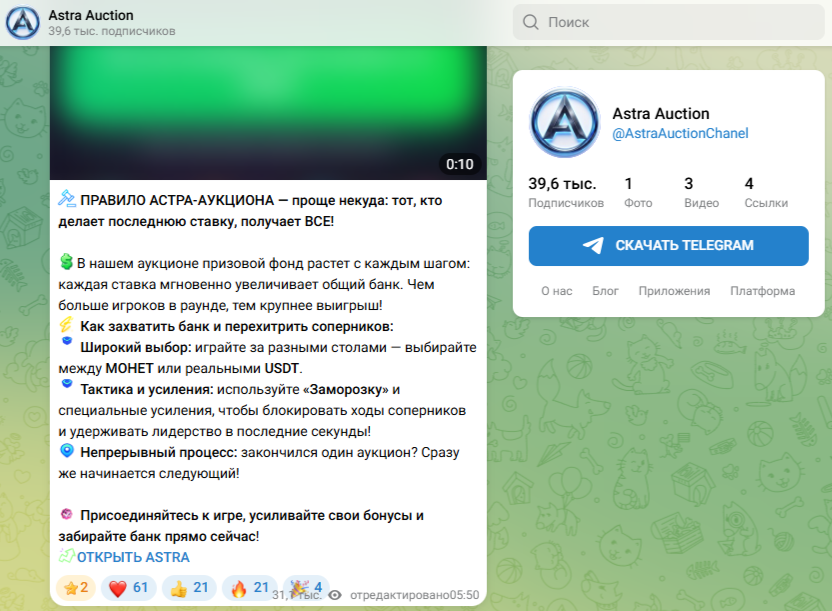Click the blue pin emoji before Непрерывный процесс
This screenshot has height=611, width=832.
coord(67,450)
